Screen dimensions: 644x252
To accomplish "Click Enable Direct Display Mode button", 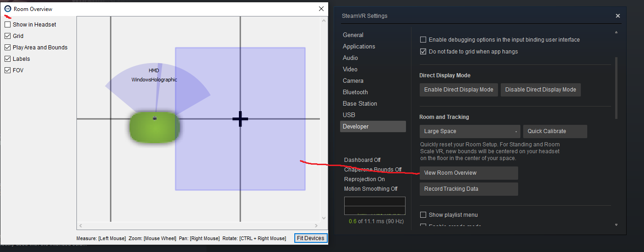I will coord(459,90).
